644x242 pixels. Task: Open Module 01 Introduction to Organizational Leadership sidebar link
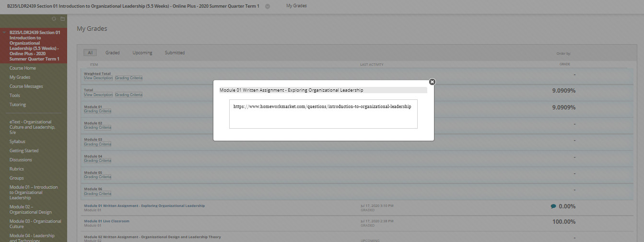click(34, 193)
